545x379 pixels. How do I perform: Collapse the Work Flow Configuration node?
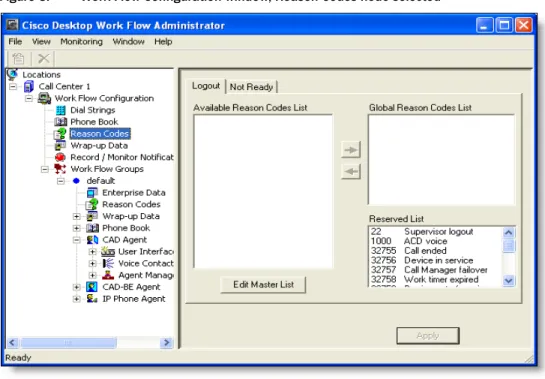pos(29,98)
